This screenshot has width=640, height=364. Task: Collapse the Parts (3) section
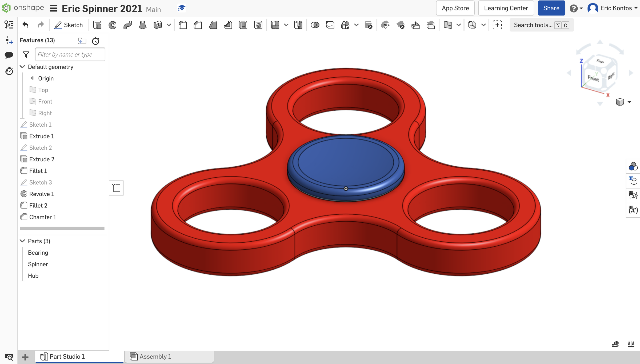tap(22, 241)
